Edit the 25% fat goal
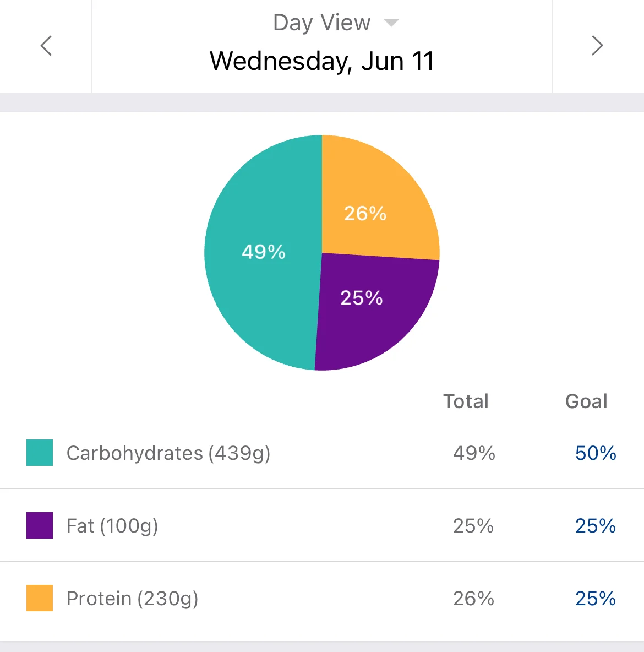The width and height of the screenshot is (644, 652). [x=596, y=525]
